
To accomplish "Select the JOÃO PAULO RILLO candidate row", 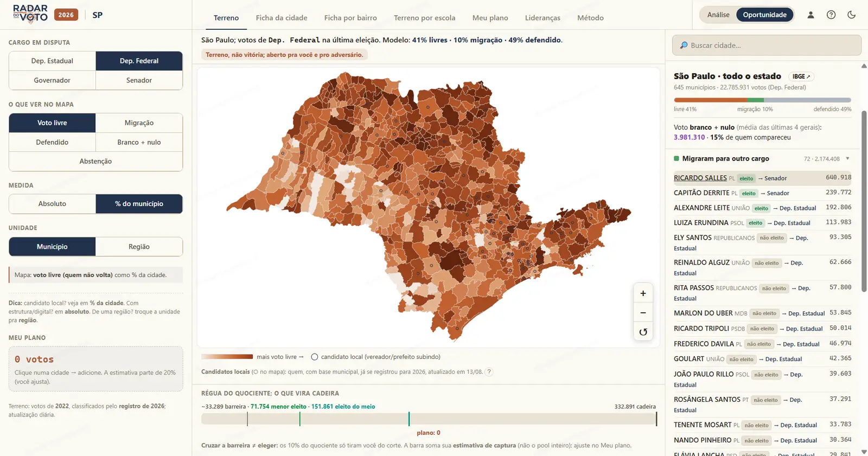I will click(x=762, y=380).
